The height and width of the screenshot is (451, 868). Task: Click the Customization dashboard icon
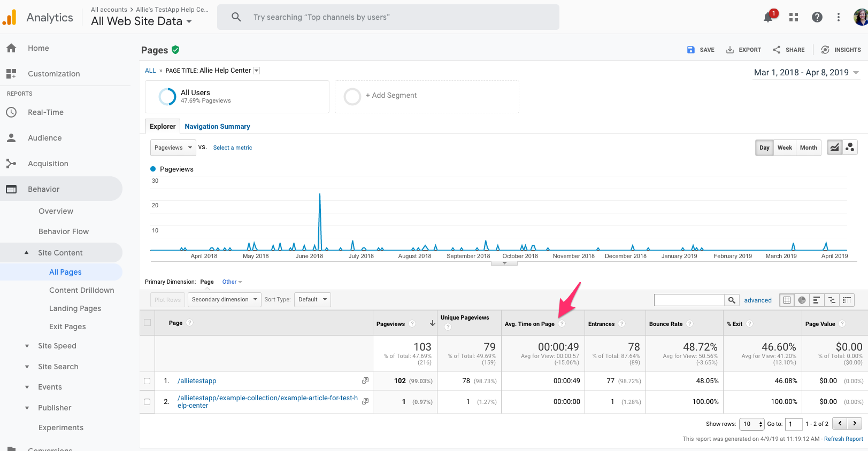(11, 74)
